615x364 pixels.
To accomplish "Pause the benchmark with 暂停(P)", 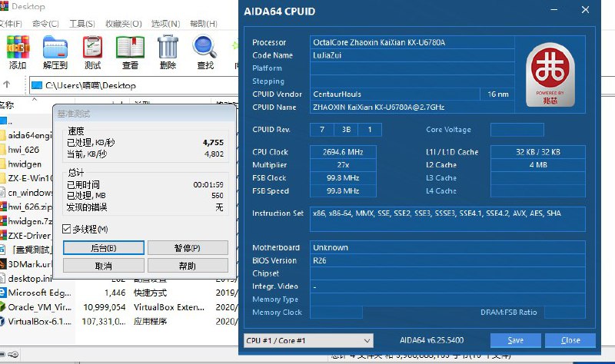I will 188,248.
